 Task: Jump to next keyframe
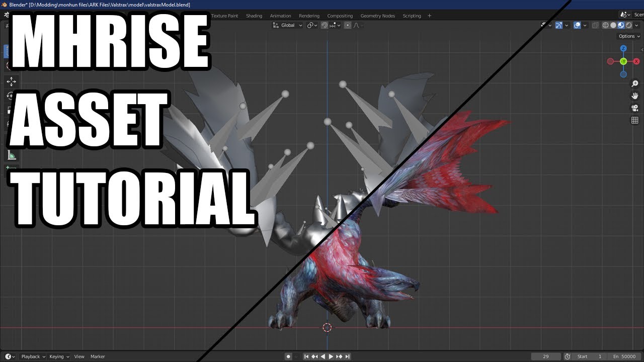(339, 356)
